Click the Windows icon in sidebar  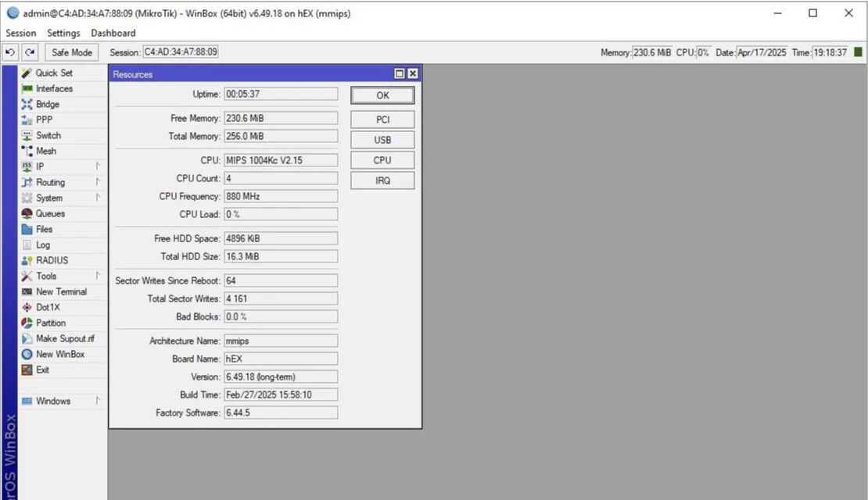(x=27, y=401)
